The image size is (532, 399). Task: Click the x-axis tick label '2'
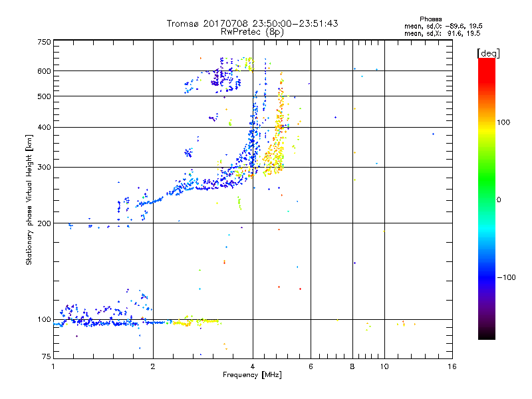153,366
